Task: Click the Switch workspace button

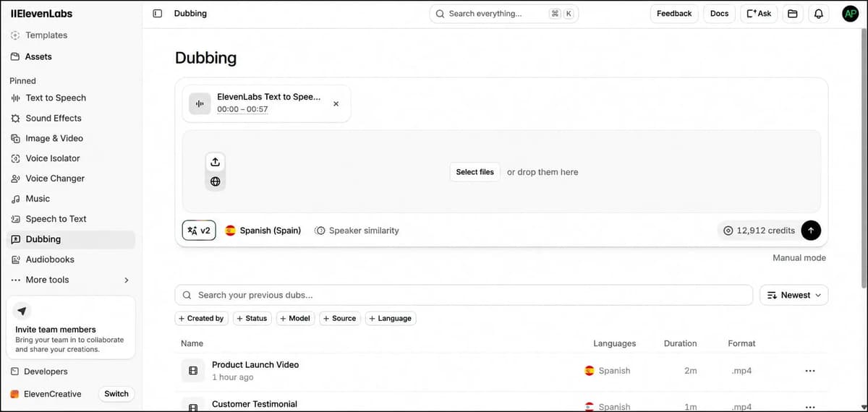Action: point(116,394)
